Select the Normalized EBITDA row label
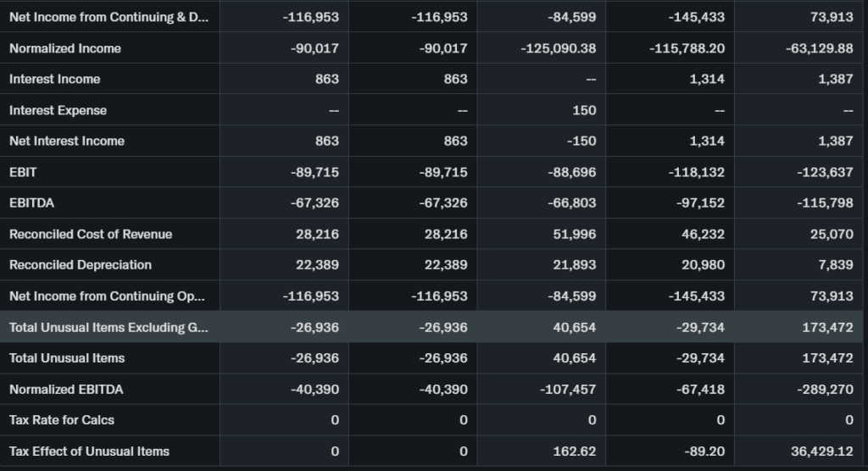The width and height of the screenshot is (868, 471). pos(66,389)
